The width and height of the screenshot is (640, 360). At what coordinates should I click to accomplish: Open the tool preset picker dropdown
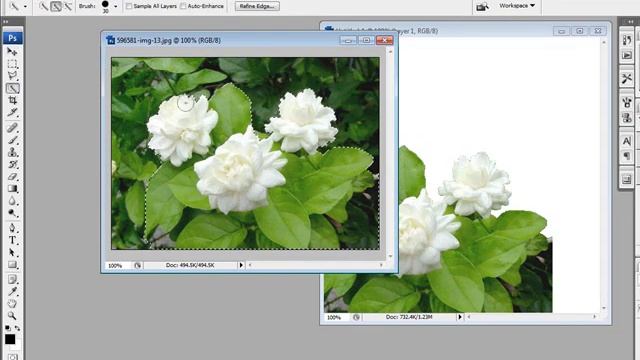tap(25, 7)
